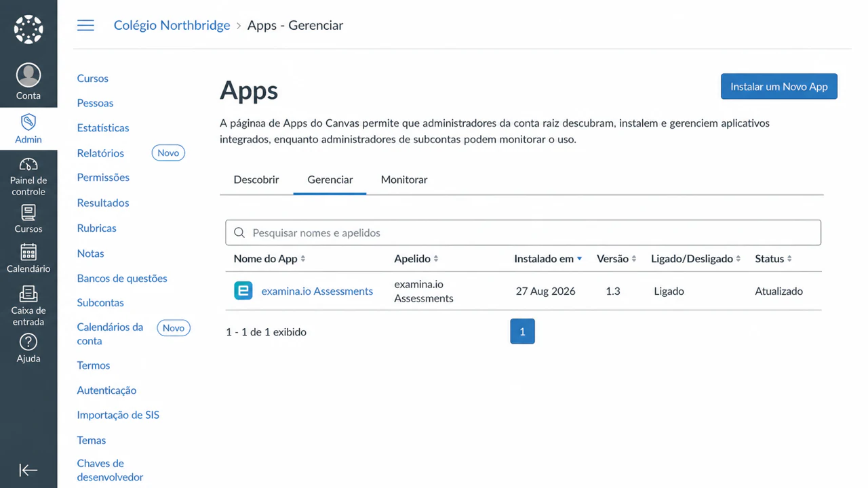
Task: Open Chaves de desenvolvedor link
Action: (110, 470)
